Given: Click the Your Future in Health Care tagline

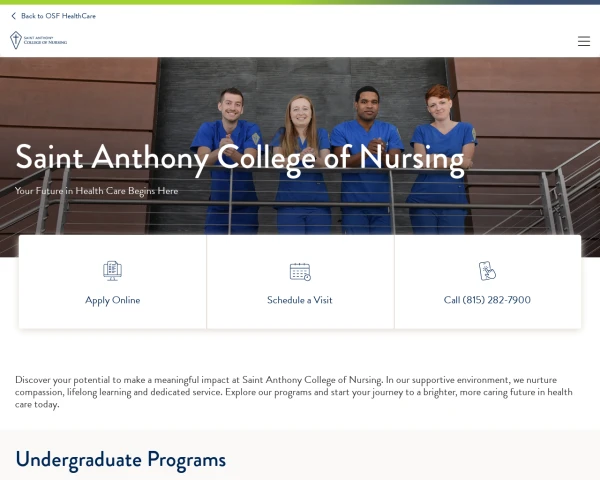Looking at the screenshot, I should tap(96, 191).
